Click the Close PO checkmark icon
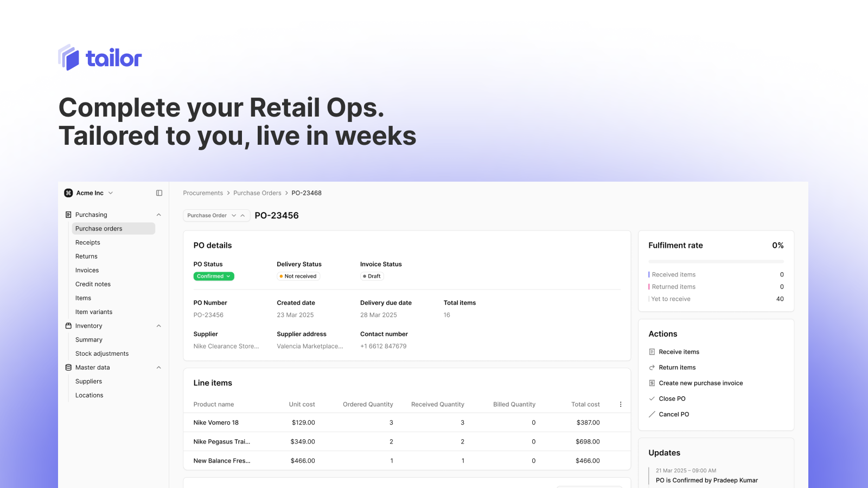 [652, 399]
